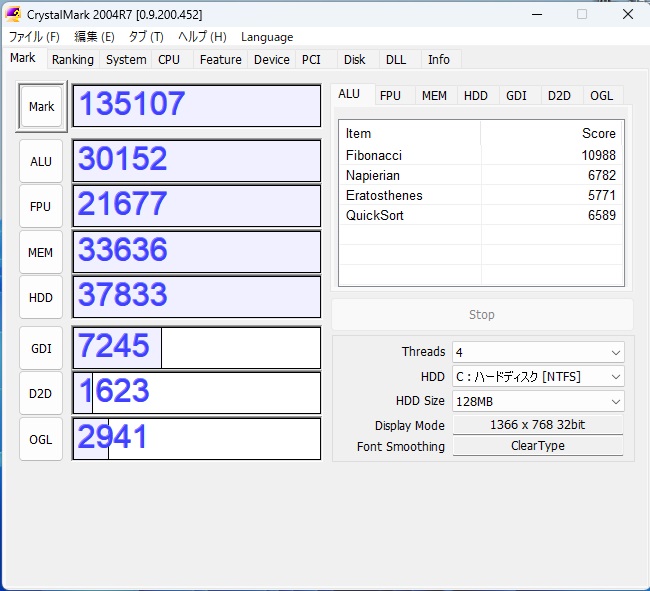Select the Eratosthenes row in results list
Image resolution: width=650 pixels, height=591 pixels.
pyautogui.click(x=481, y=195)
